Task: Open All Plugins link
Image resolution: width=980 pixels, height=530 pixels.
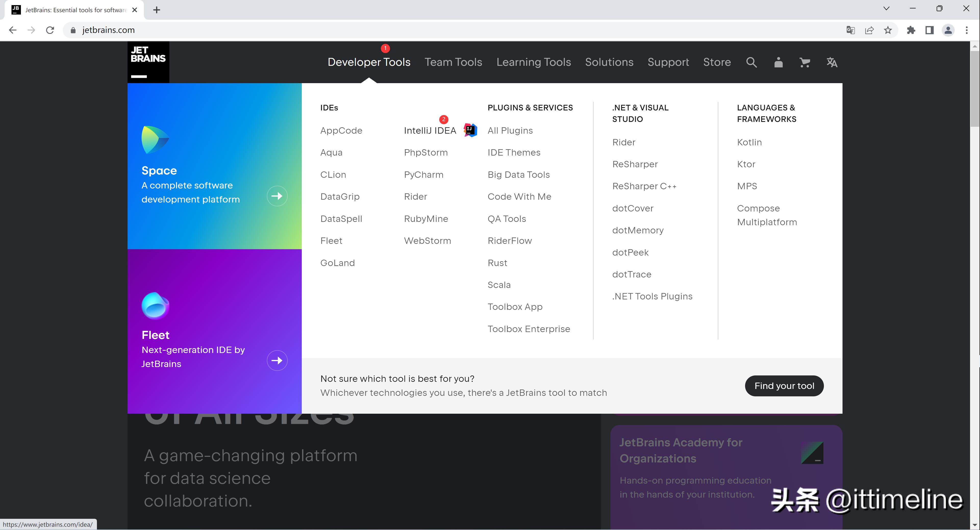Action: coord(510,131)
